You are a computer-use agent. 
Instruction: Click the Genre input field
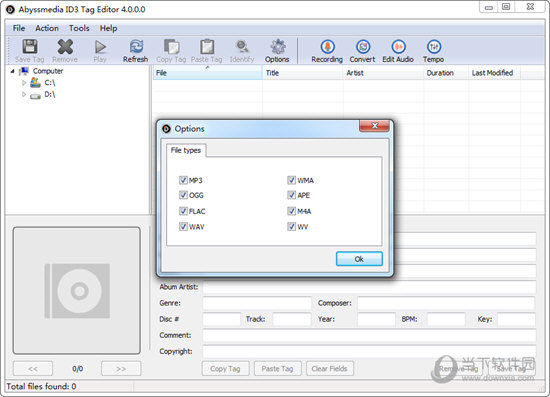(257, 303)
